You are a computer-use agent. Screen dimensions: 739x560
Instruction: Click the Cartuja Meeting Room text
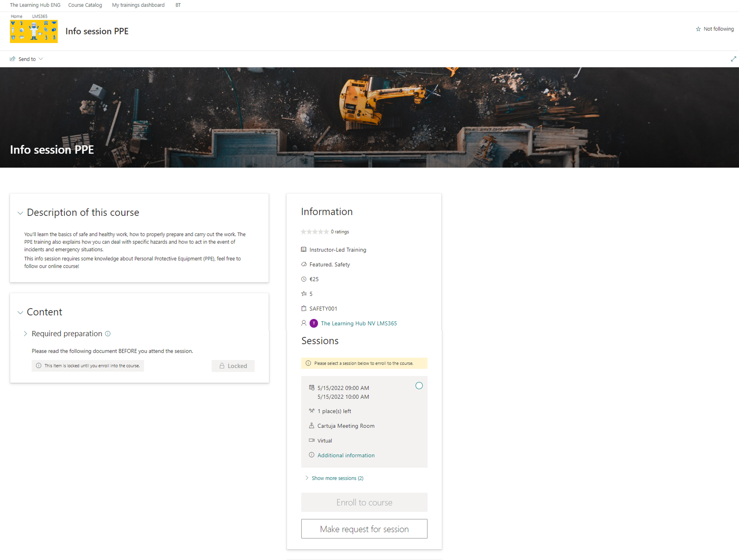pyautogui.click(x=346, y=426)
